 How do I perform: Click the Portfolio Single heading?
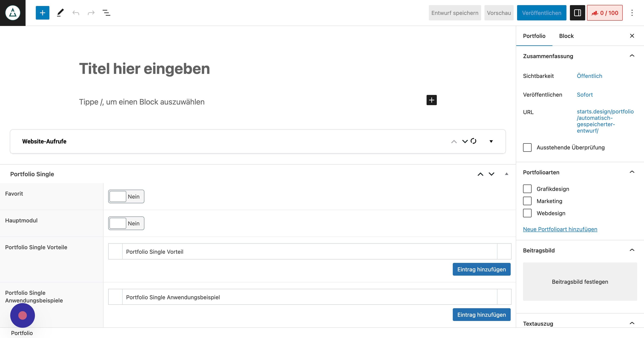click(32, 174)
